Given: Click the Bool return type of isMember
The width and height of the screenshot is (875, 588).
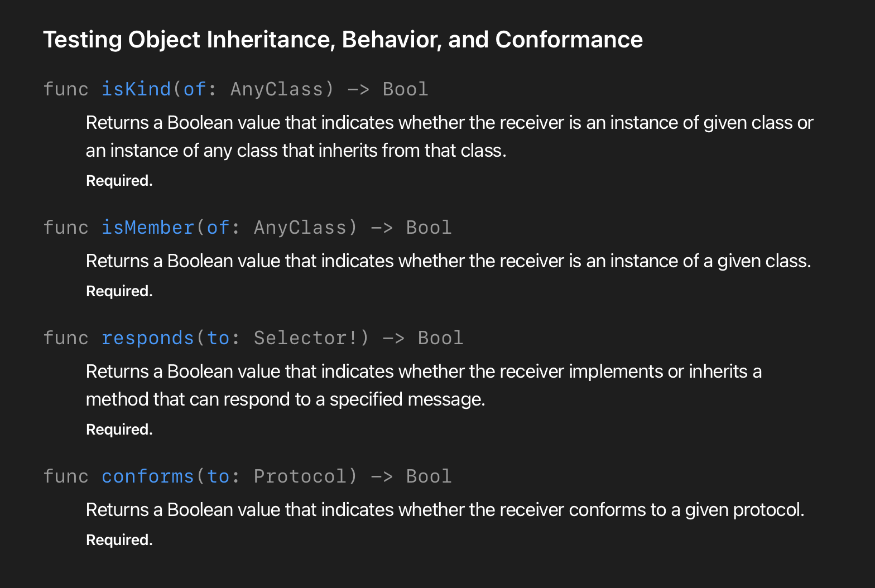Looking at the screenshot, I should tap(429, 228).
